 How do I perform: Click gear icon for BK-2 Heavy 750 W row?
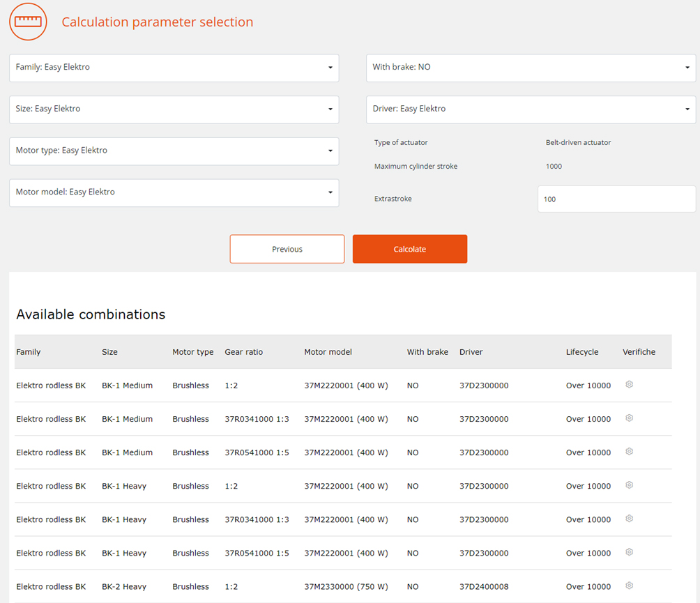(629, 586)
